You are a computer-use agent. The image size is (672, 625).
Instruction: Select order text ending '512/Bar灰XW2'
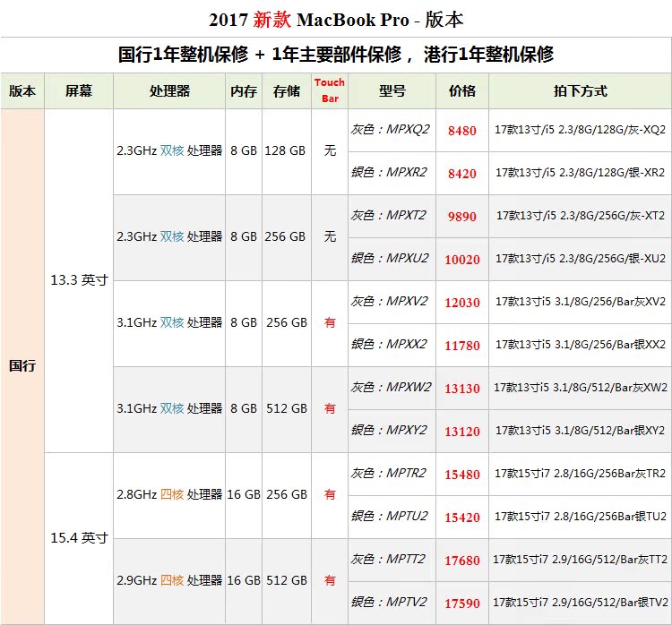(x=581, y=387)
